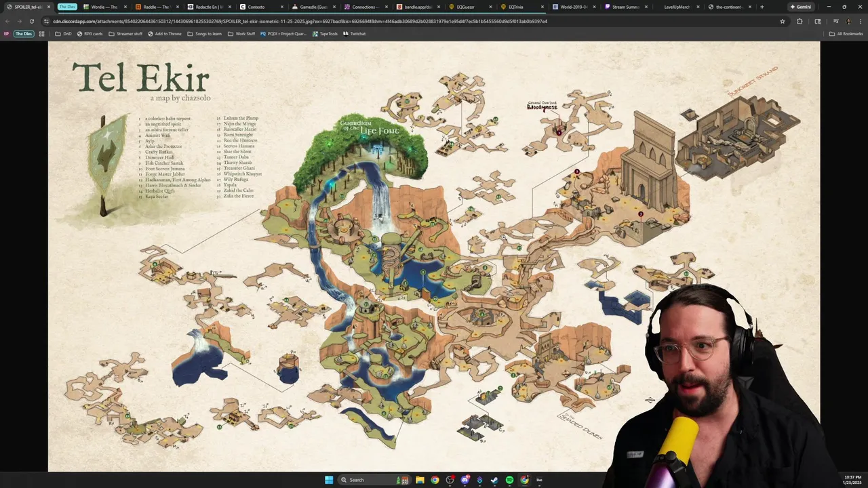Viewport: 868px width, 488px height.
Task: Bookmark this page with star icon
Action: pyautogui.click(x=782, y=21)
